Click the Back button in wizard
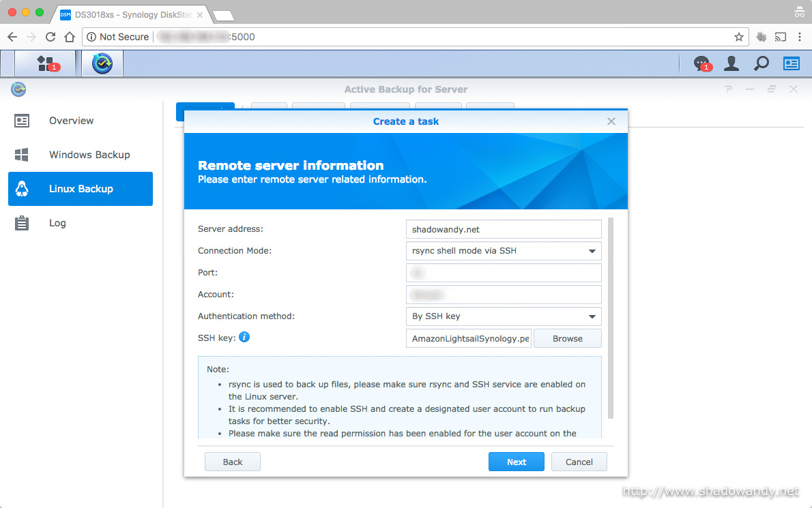The height and width of the screenshot is (508, 812). (x=233, y=462)
